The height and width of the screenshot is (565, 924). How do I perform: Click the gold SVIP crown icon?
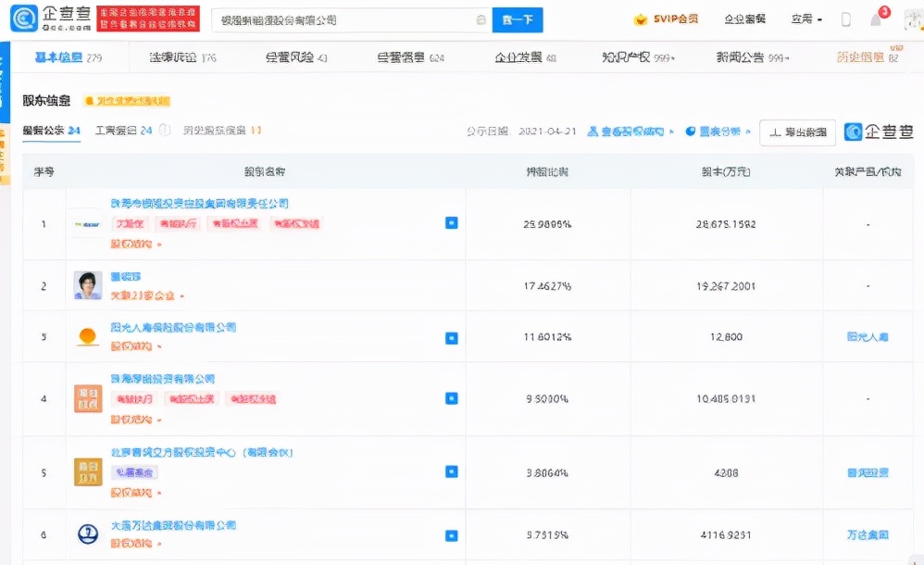(641, 19)
